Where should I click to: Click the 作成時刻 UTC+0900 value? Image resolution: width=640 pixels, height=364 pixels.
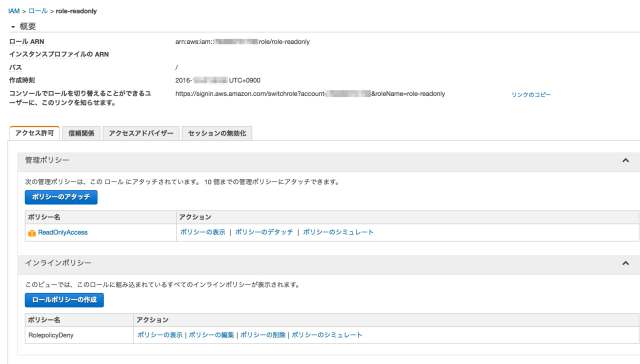pyautogui.click(x=218, y=80)
